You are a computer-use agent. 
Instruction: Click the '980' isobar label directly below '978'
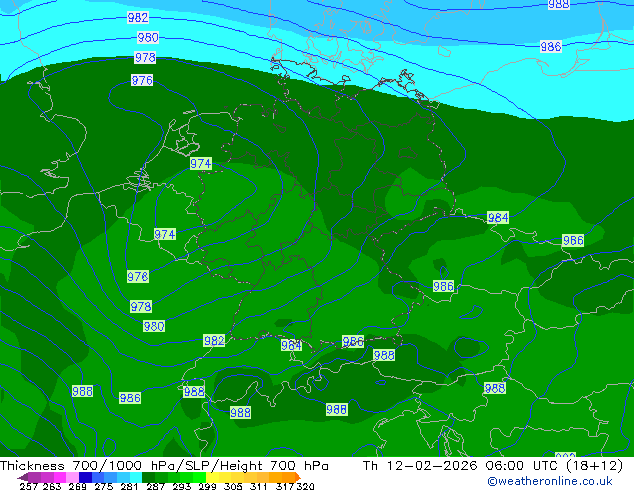point(154,326)
